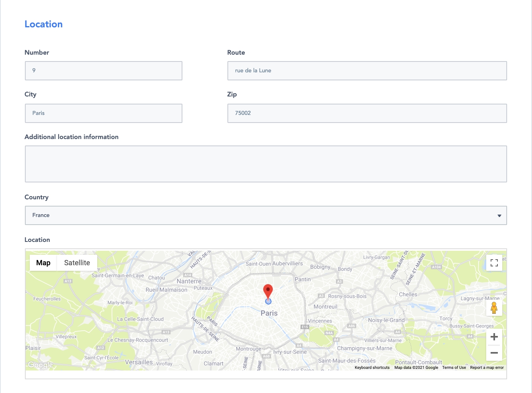Viewport: 532px width, 393px height.
Task: Click Chatou label on the map
Action: [157, 278]
